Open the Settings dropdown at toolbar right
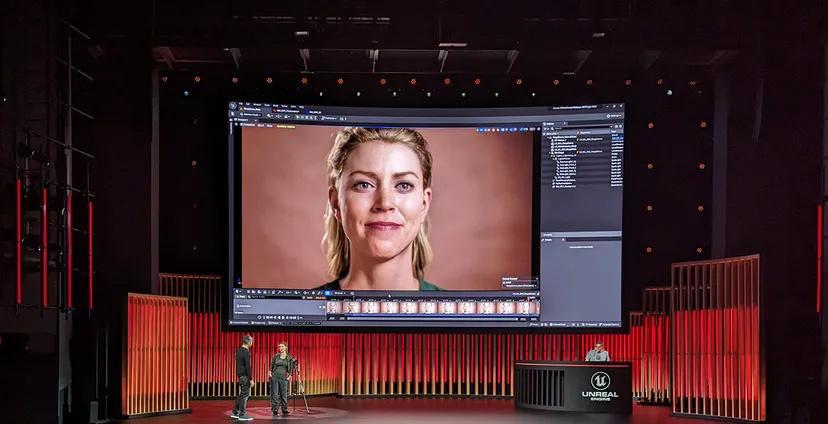Image resolution: width=828 pixels, height=424 pixels. pos(614,116)
